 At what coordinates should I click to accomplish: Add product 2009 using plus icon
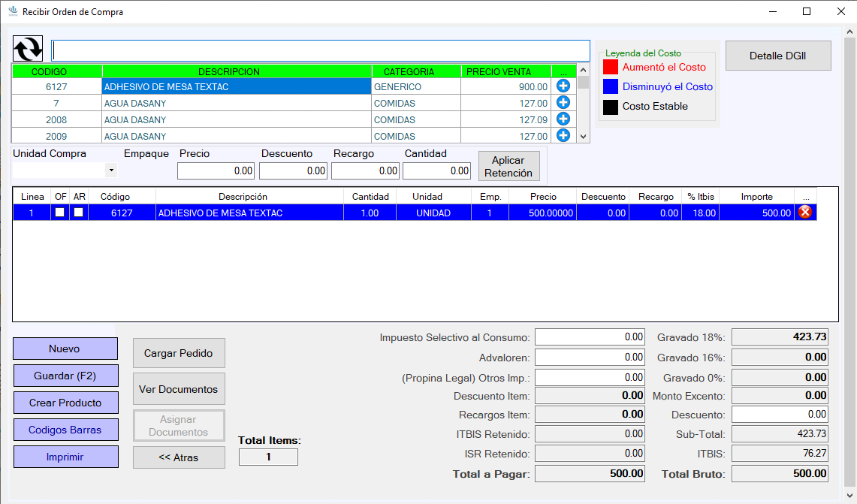563,135
